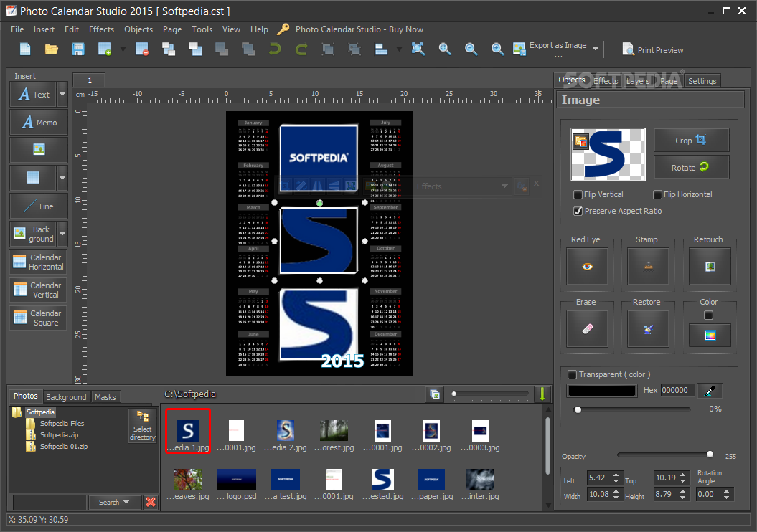This screenshot has width=757, height=532.
Task: Click the insert shape rectangle icon
Action: point(33,178)
